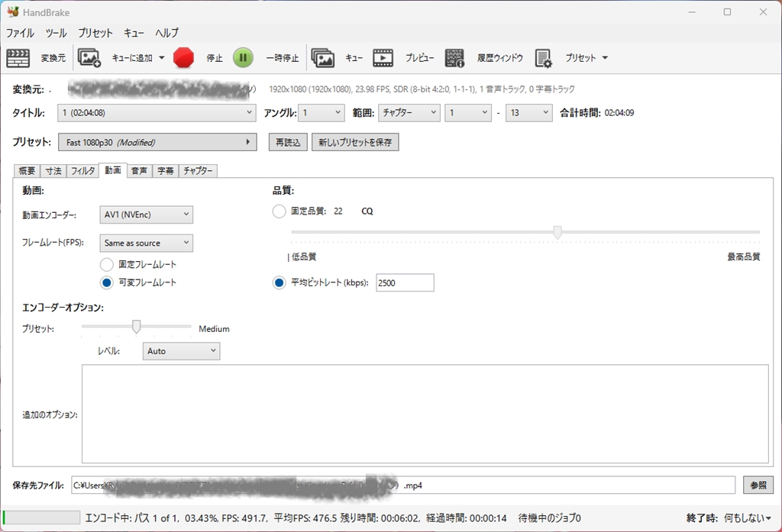The height and width of the screenshot is (532, 782).
Task: Switch to the フィルタ tab
Action: pos(82,171)
